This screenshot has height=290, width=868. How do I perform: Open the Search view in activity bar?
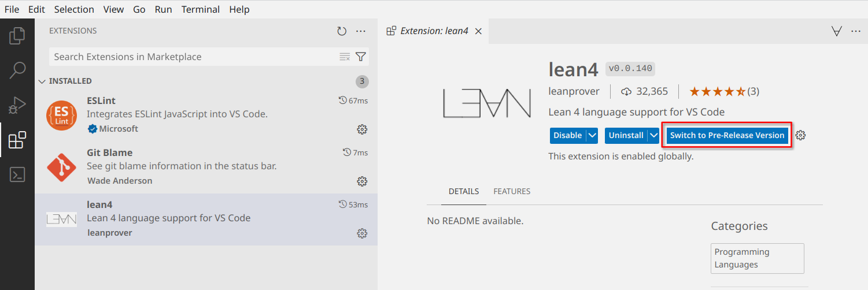coord(17,70)
